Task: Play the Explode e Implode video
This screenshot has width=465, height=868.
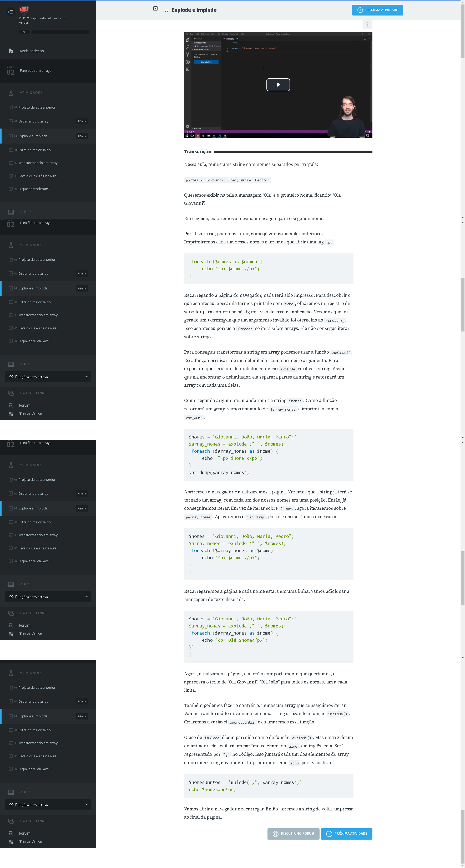Action: (x=278, y=85)
